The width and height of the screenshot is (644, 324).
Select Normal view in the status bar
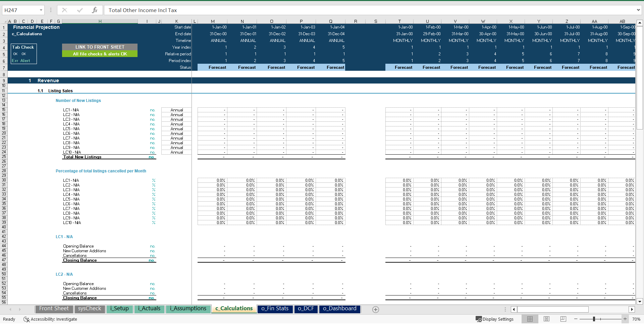(x=530, y=319)
